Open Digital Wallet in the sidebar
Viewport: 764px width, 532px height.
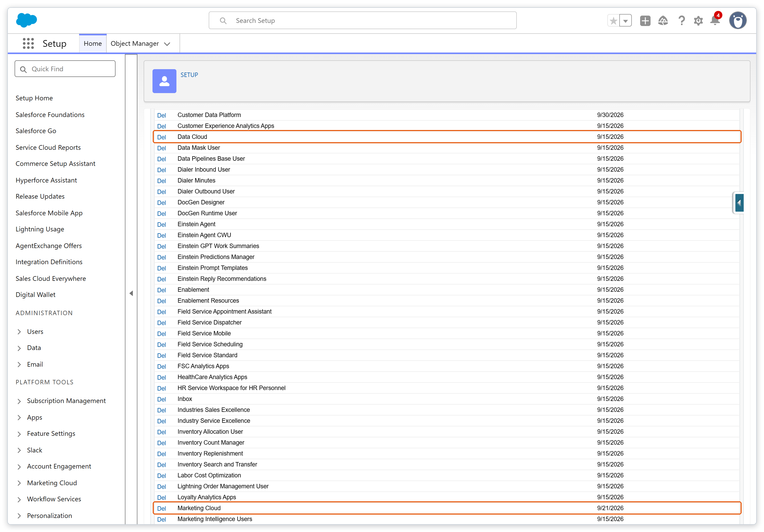(x=35, y=295)
